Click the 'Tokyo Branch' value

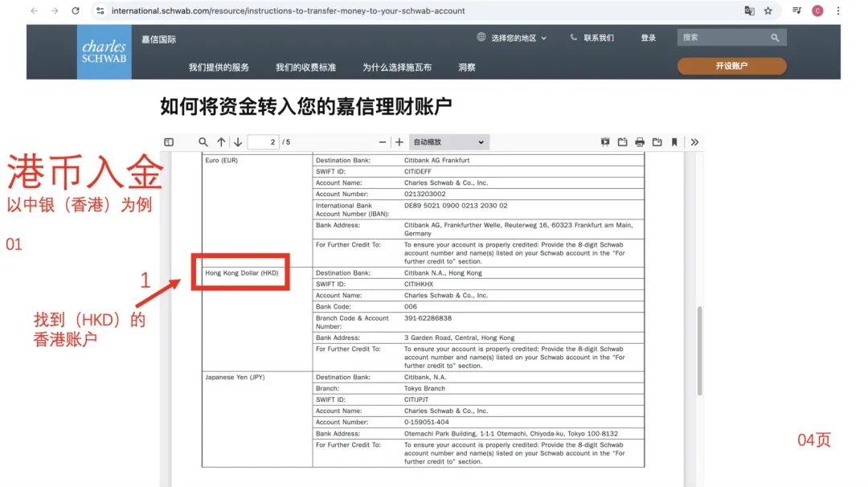coord(424,388)
